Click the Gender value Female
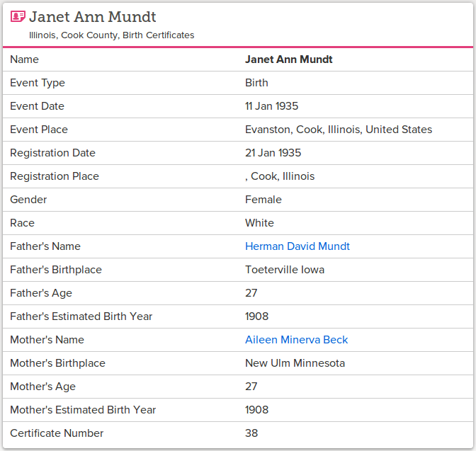 [x=263, y=200]
